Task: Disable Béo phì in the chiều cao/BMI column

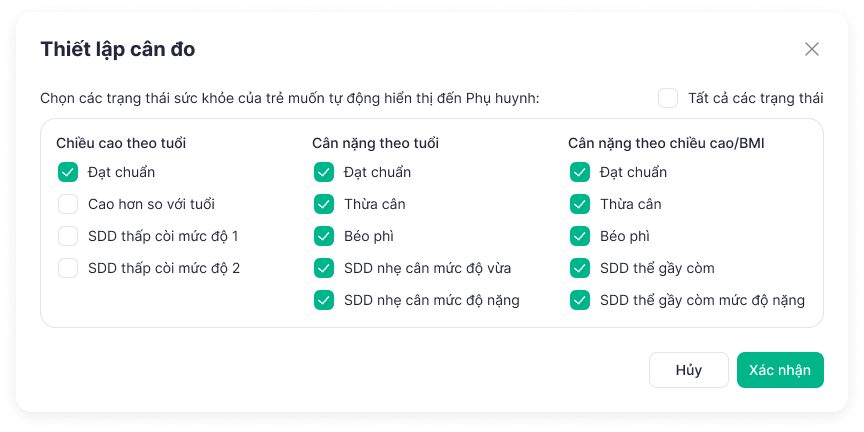Action: 580,236
